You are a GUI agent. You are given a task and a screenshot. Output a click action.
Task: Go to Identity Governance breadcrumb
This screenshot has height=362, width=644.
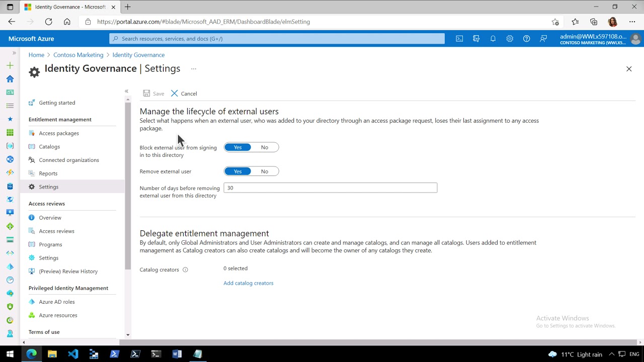pos(138,55)
